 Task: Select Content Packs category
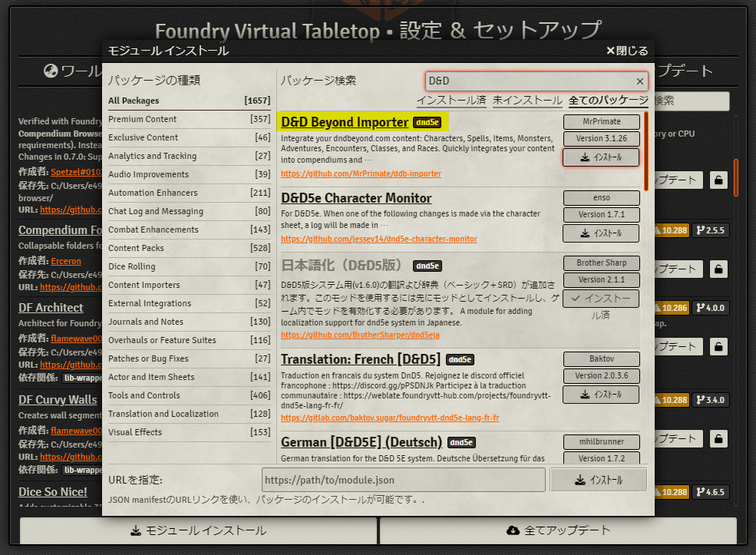pos(189,248)
